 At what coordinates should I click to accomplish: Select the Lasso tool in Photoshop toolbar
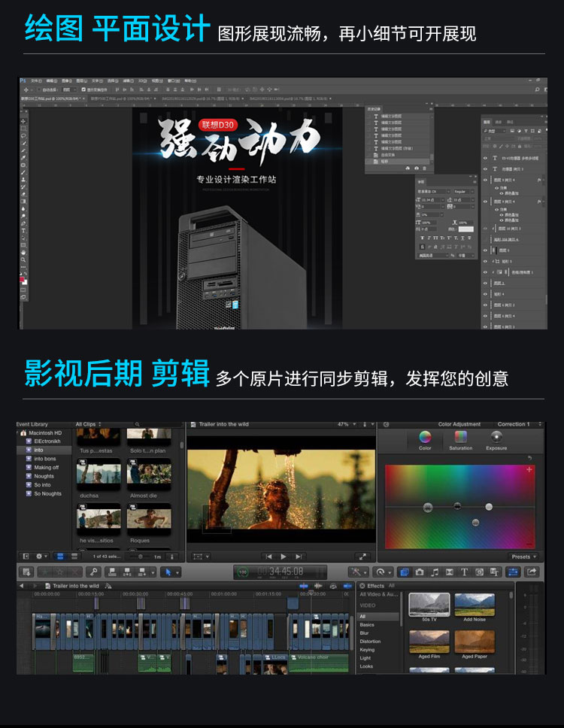click(23, 135)
